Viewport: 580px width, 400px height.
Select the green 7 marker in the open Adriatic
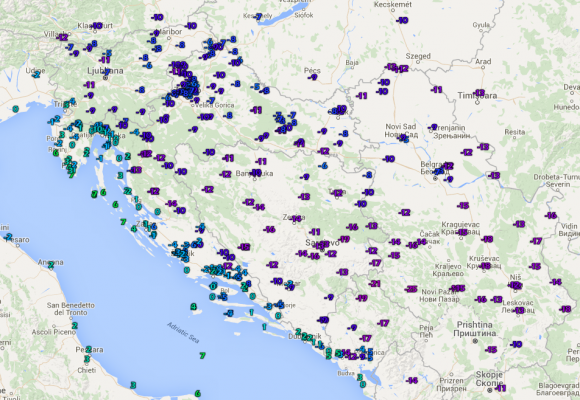coord(202,356)
